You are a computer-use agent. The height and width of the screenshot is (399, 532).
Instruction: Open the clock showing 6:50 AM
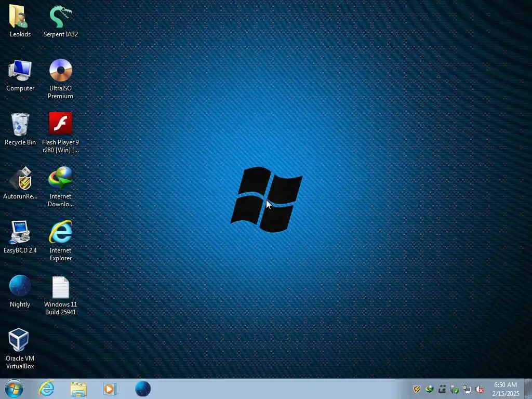(505, 389)
